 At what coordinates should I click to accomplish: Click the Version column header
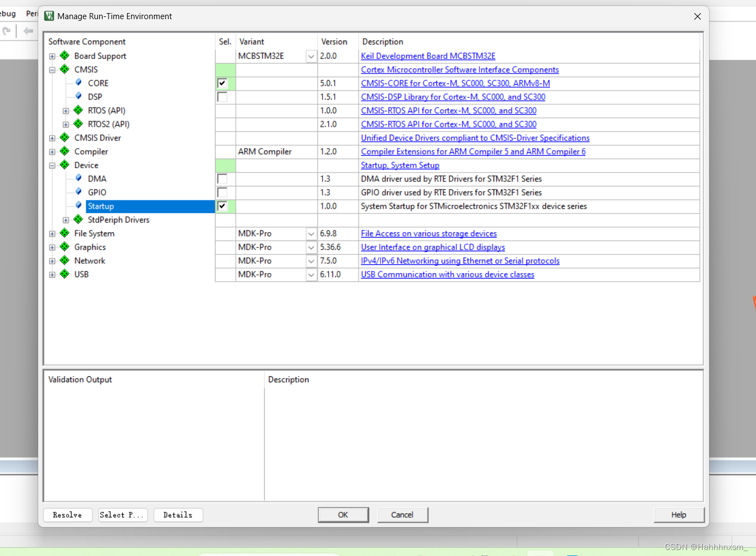[x=334, y=42]
